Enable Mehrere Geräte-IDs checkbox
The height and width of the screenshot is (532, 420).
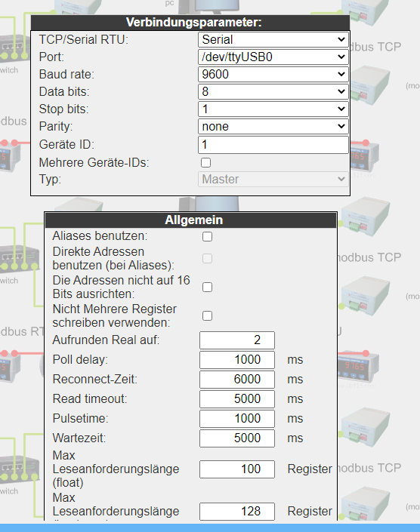(x=205, y=162)
